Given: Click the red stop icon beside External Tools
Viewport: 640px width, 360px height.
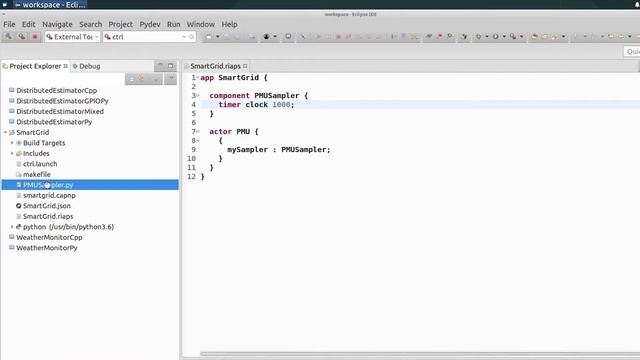Looking at the screenshot, I should pos(35,37).
